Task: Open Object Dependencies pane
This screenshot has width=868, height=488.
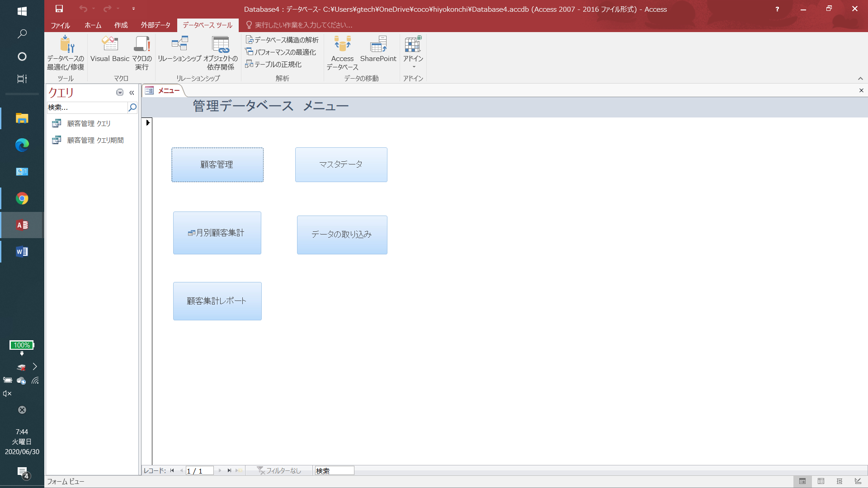Action: point(221,45)
